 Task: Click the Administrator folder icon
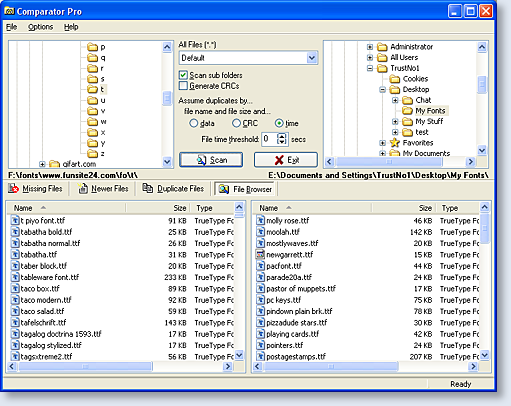382,47
